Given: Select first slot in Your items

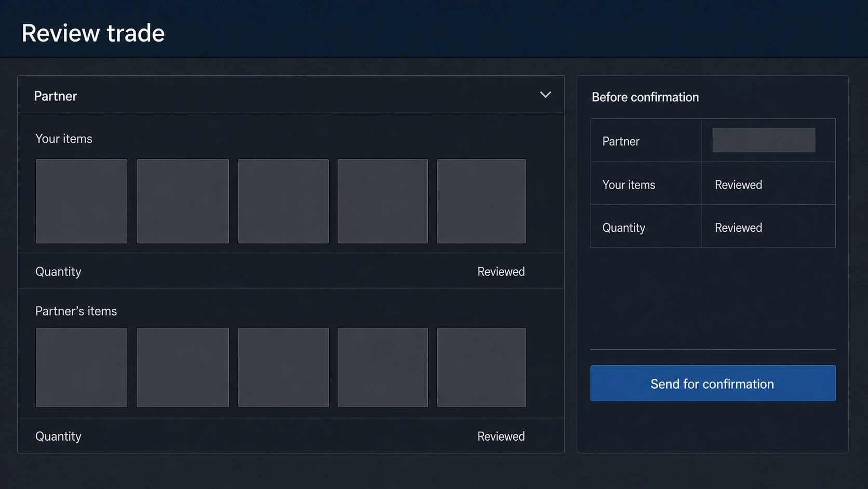Looking at the screenshot, I should click(x=82, y=201).
